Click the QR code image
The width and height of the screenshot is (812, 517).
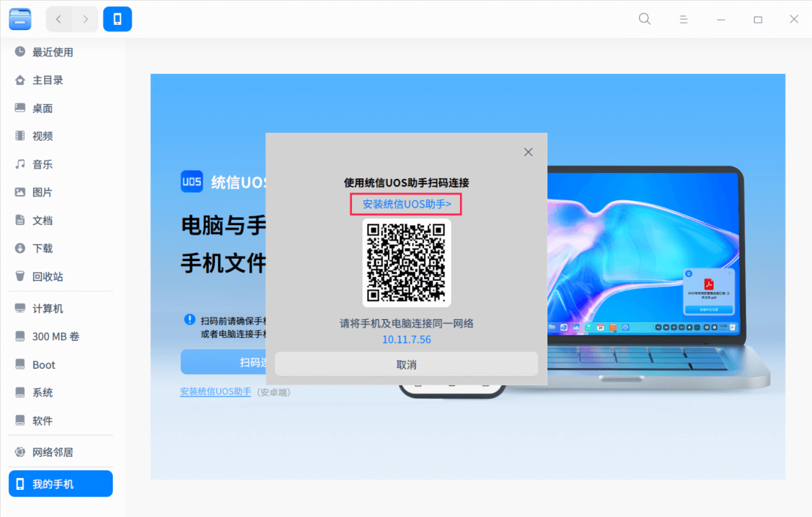[x=407, y=263]
